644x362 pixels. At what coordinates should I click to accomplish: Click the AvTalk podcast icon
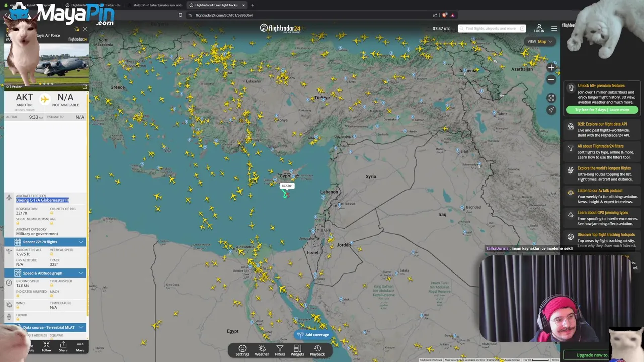571,193
